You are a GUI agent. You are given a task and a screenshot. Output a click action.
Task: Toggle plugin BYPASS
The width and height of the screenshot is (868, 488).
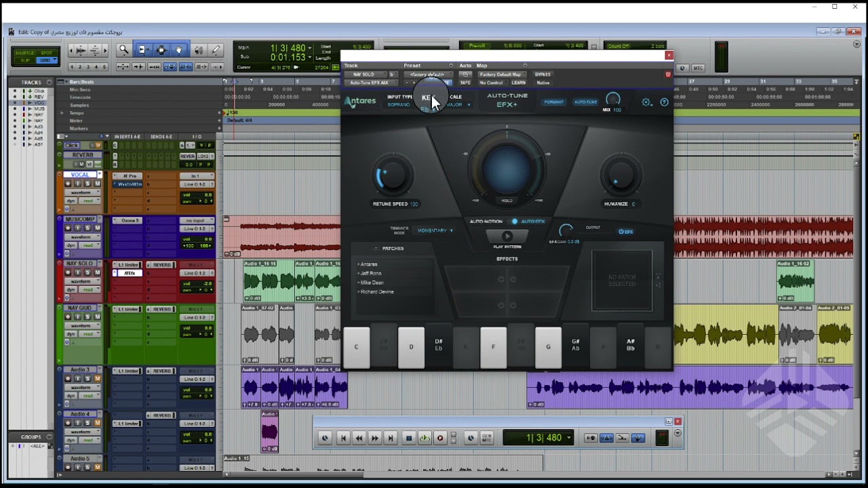point(542,75)
